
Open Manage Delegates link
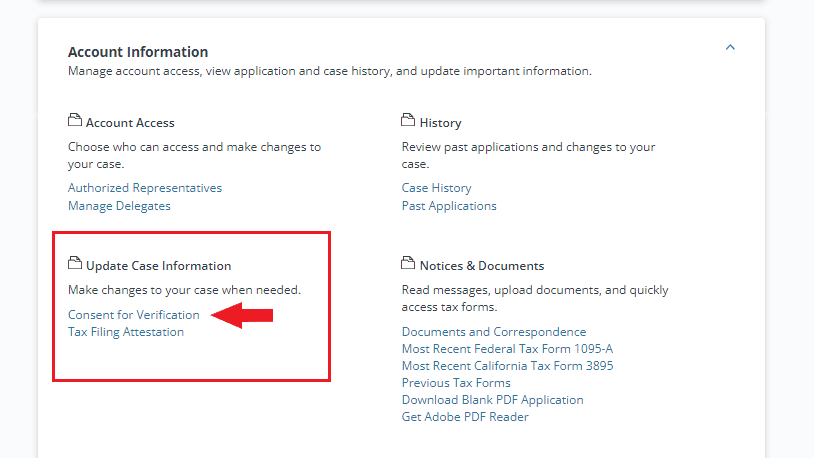coord(119,206)
